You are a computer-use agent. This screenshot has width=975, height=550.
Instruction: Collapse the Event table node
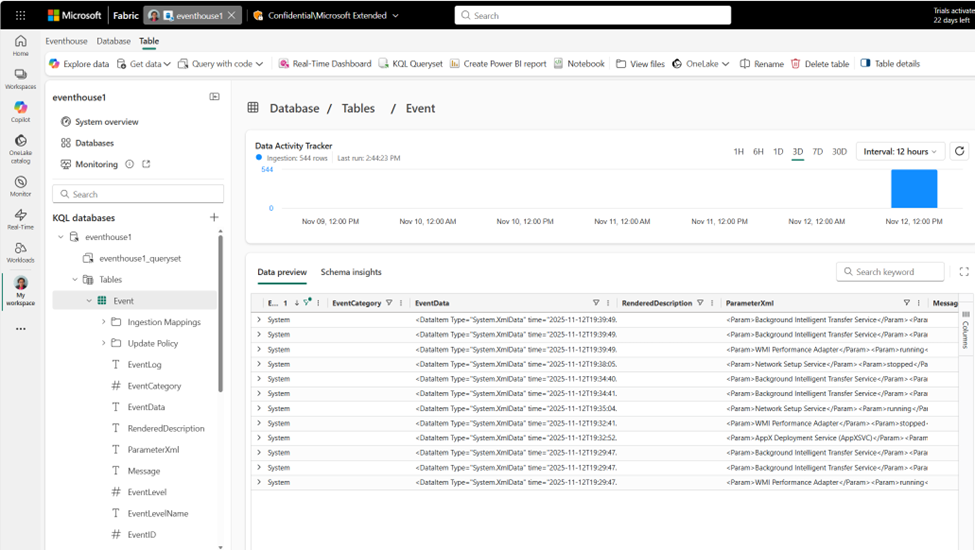(x=89, y=301)
